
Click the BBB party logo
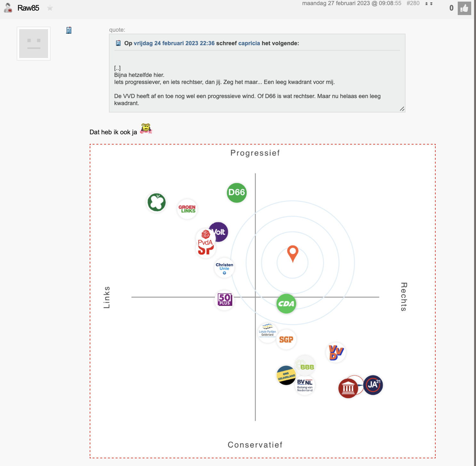[305, 365]
